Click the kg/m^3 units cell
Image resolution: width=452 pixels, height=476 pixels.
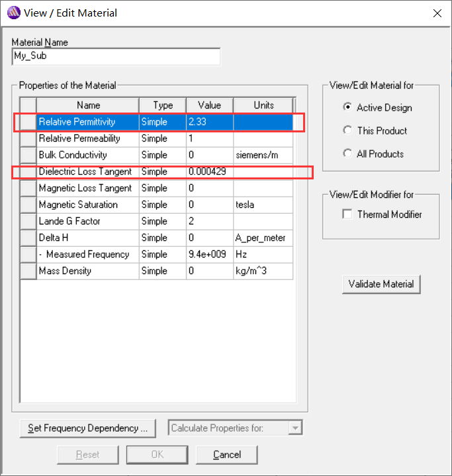(x=263, y=271)
